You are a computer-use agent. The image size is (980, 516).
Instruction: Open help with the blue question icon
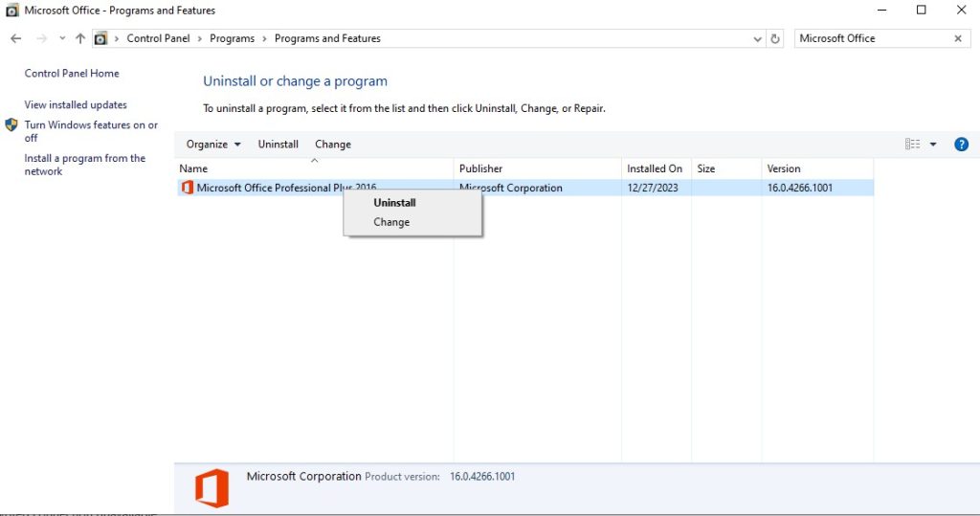[x=961, y=145]
